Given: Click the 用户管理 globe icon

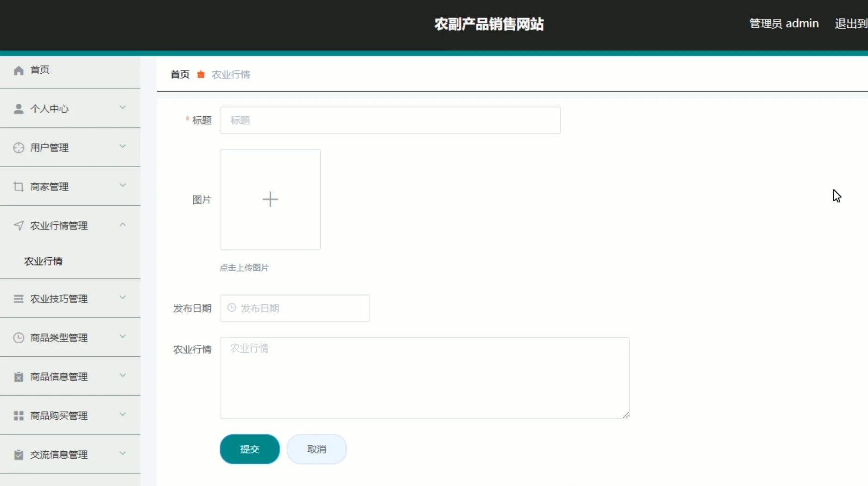Looking at the screenshot, I should click(19, 147).
